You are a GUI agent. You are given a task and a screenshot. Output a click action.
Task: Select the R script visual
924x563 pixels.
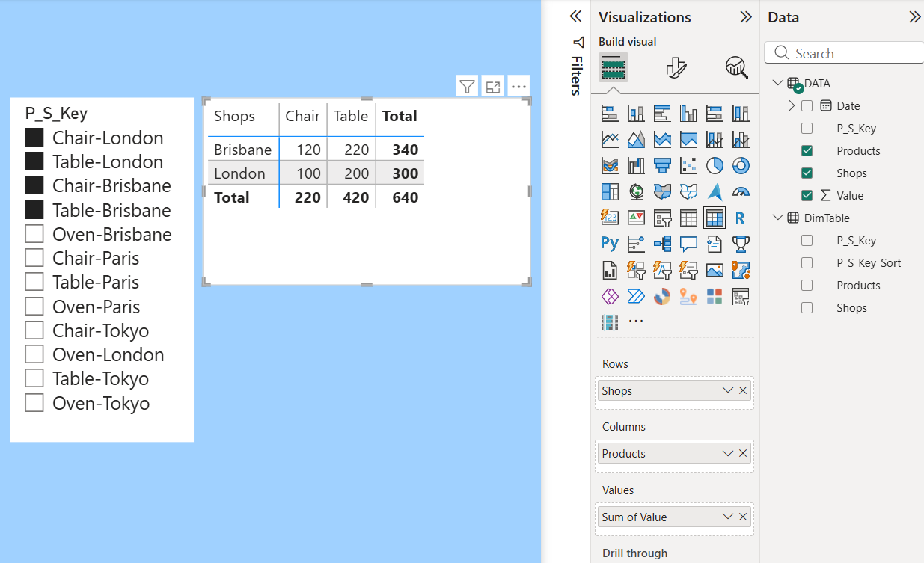pyautogui.click(x=741, y=218)
